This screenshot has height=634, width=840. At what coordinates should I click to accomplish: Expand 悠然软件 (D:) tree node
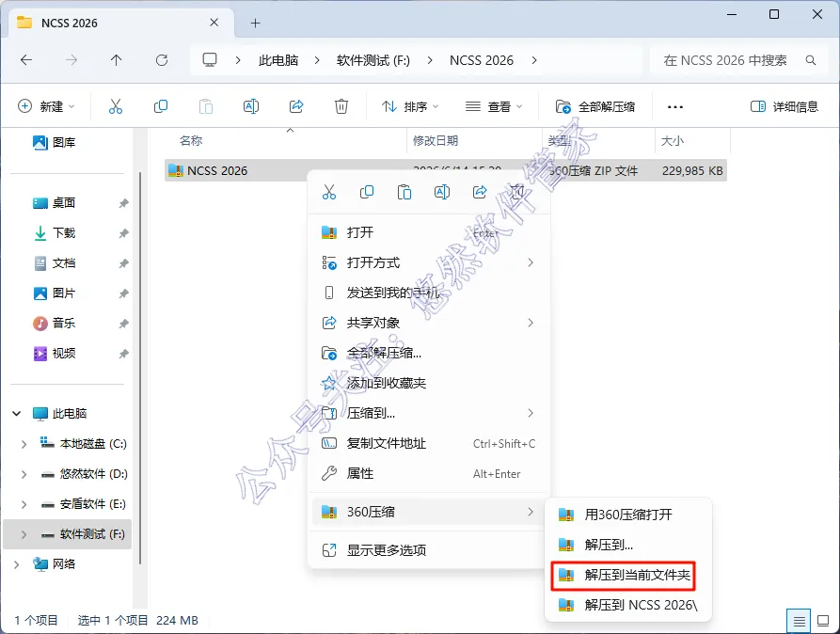pos(24,474)
